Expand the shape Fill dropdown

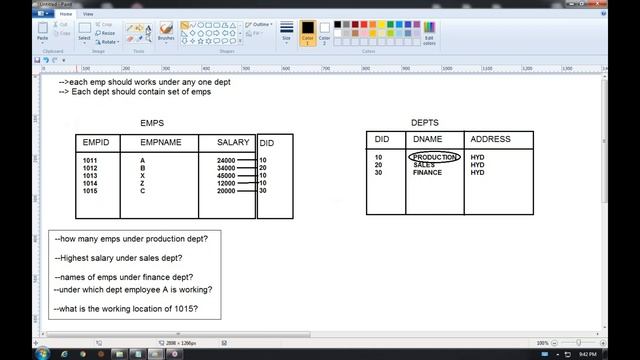(x=254, y=33)
